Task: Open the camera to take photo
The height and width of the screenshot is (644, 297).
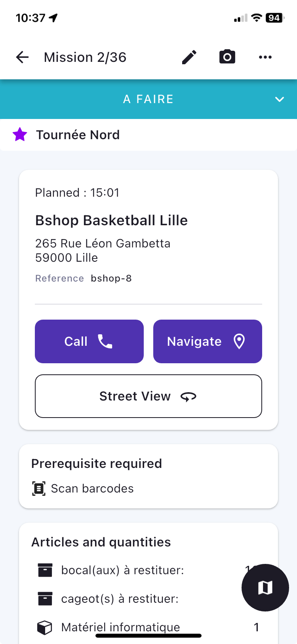Action: [x=227, y=57]
